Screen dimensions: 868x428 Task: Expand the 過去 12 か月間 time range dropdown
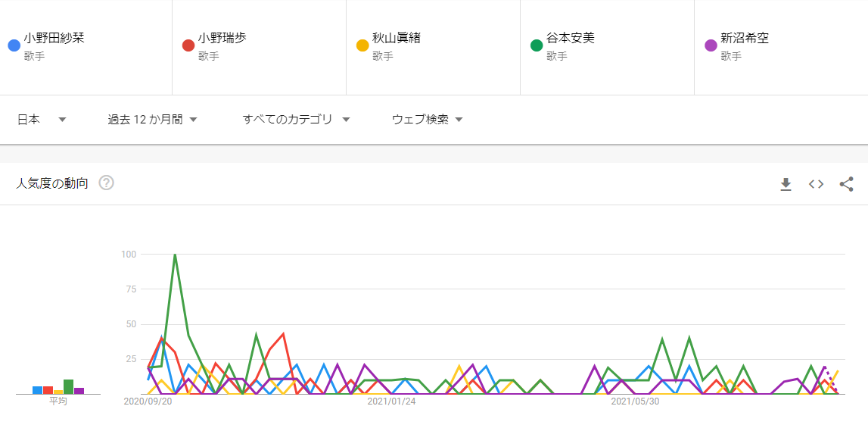click(153, 120)
